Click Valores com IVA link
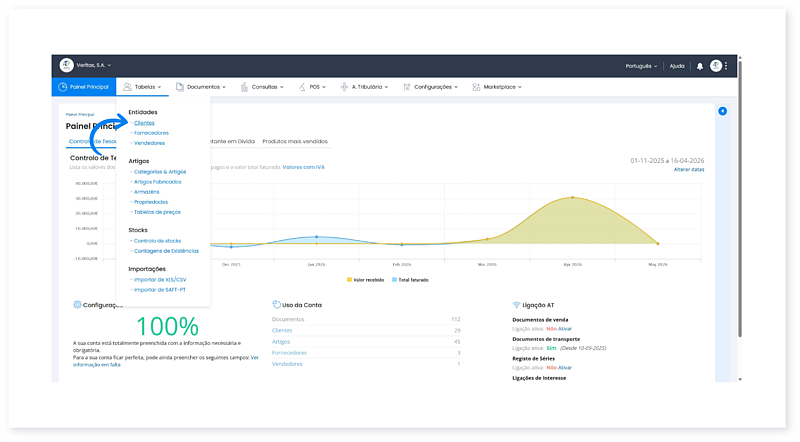Viewport: 800px width, 442px height. click(304, 167)
